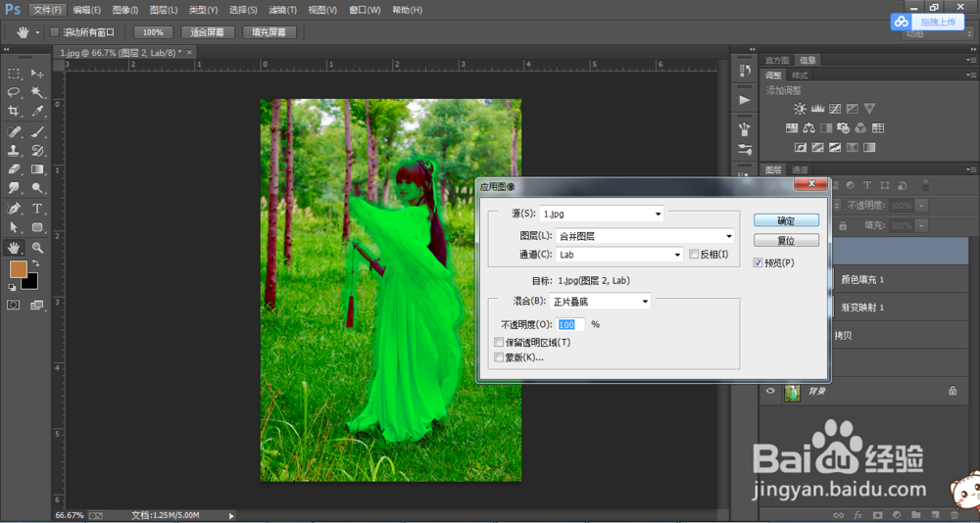This screenshot has height=523, width=980.
Task: Select the Eyedropper tool
Action: tap(37, 112)
